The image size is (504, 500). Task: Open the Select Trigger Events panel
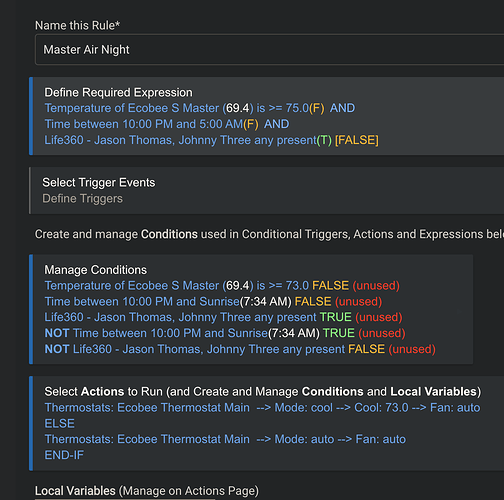click(x=99, y=182)
